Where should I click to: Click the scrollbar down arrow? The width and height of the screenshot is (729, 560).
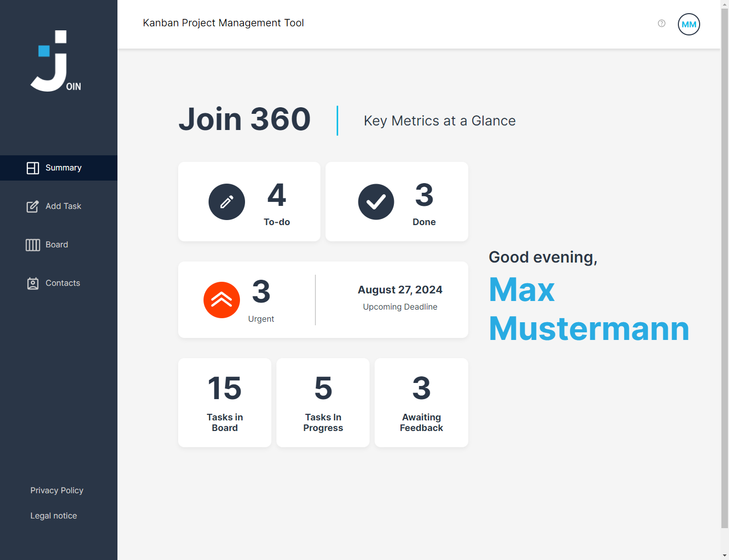click(725, 555)
